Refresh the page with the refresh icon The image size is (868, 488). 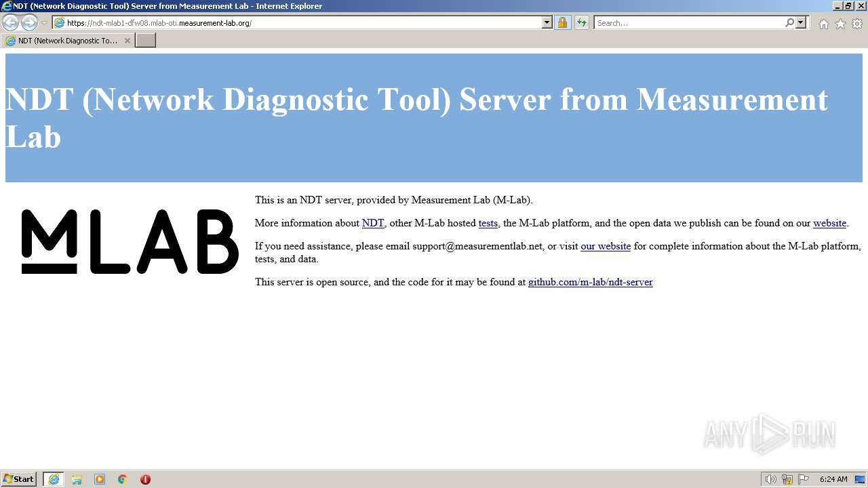(582, 23)
